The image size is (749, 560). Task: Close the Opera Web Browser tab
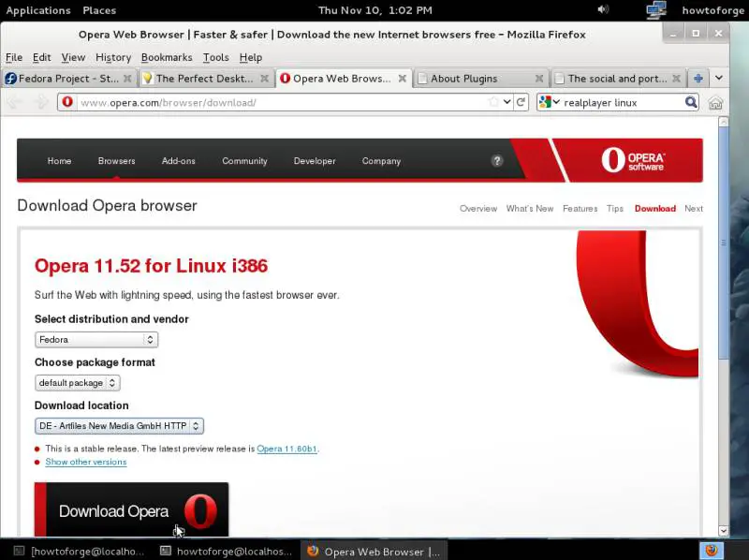tap(403, 79)
